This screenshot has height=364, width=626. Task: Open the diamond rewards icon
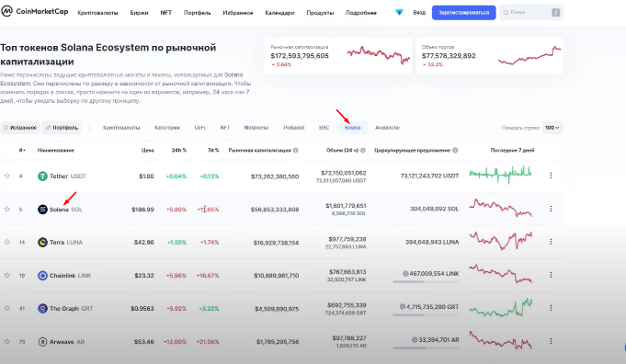point(399,12)
